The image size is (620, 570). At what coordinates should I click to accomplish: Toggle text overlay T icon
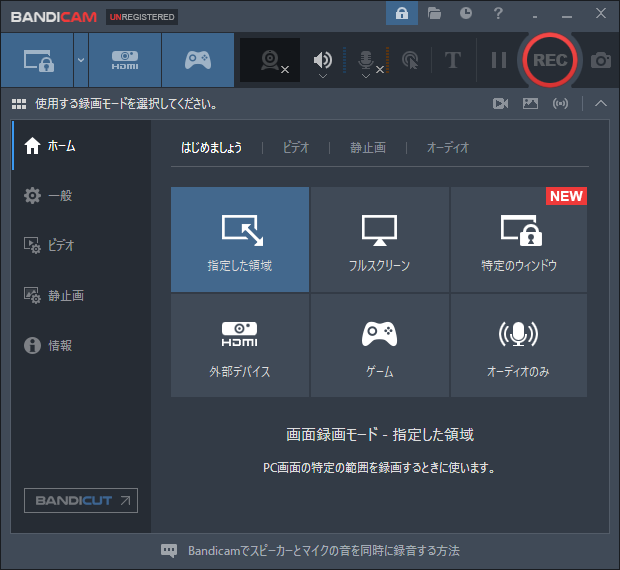click(453, 60)
